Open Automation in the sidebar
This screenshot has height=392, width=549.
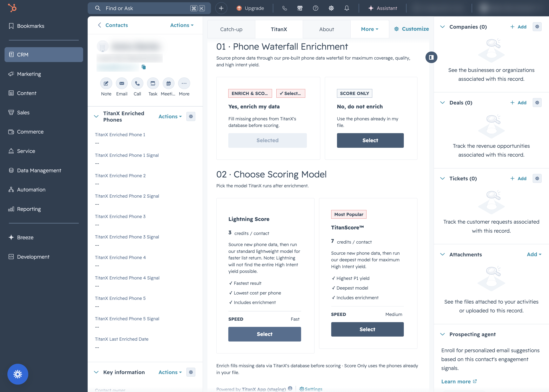point(44,190)
